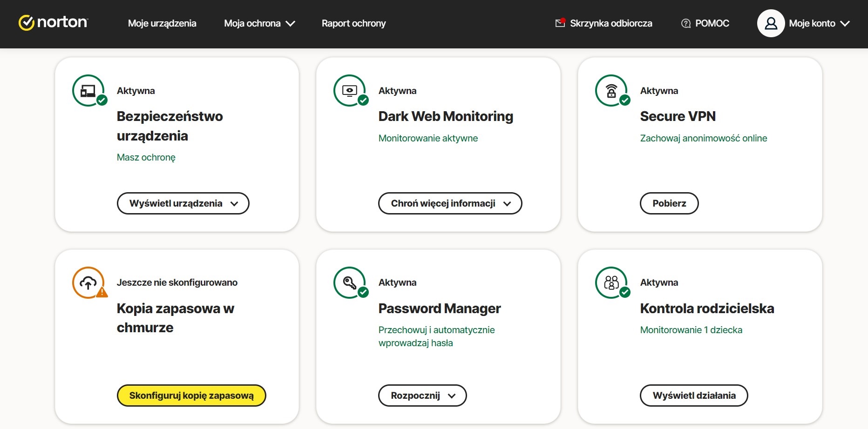
Task: Click the Bezpieczeństwo urządzenia device icon
Action: click(x=88, y=91)
